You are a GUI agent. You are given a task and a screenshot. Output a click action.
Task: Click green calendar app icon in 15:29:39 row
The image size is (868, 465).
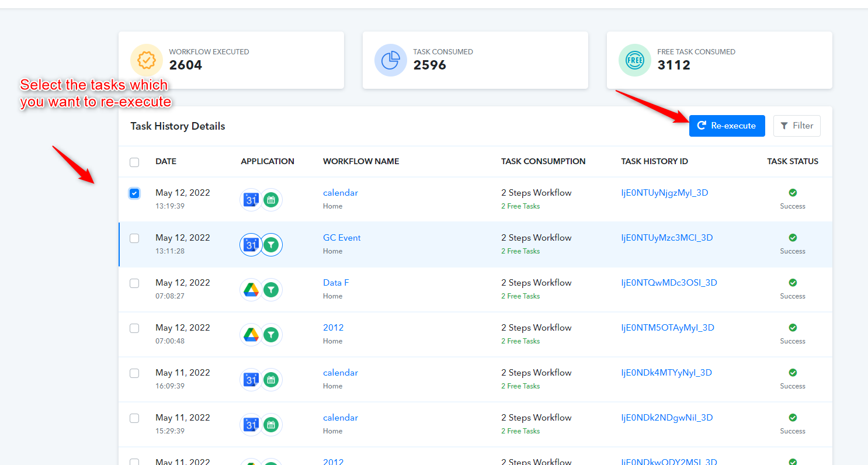tap(270, 425)
